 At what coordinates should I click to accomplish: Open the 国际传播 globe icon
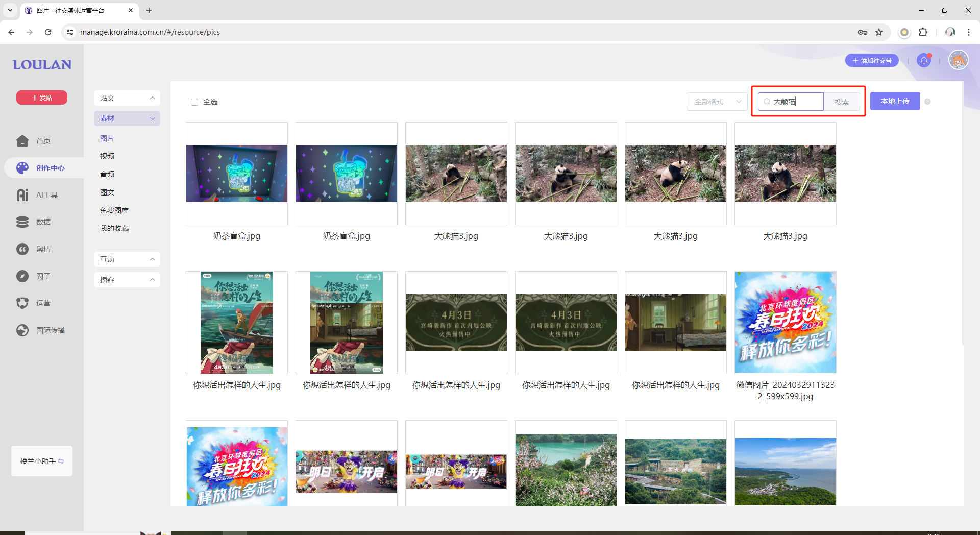(x=22, y=330)
